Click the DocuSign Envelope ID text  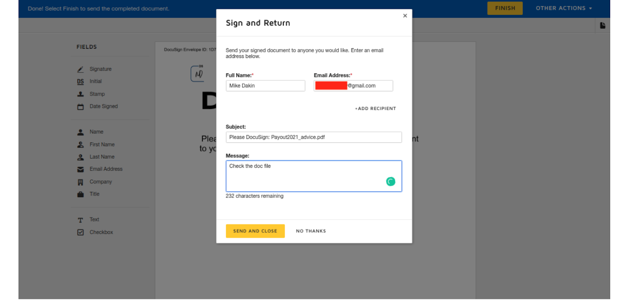(x=190, y=50)
